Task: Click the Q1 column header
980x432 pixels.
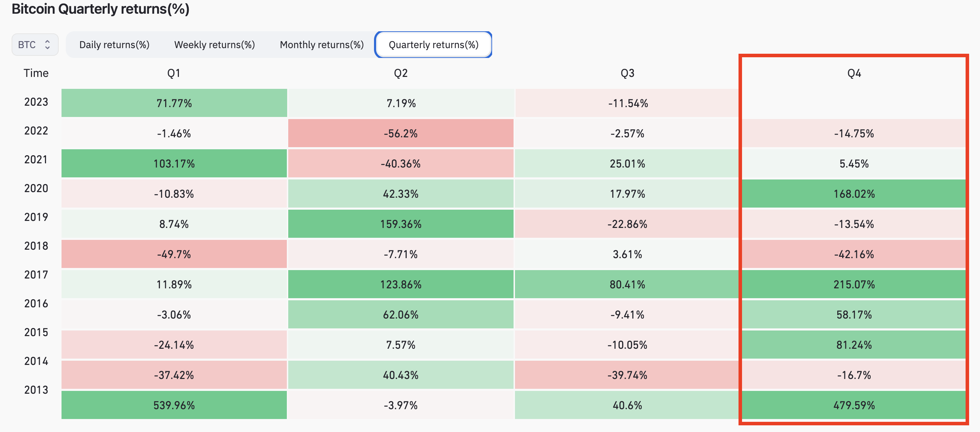Action: coord(174,73)
